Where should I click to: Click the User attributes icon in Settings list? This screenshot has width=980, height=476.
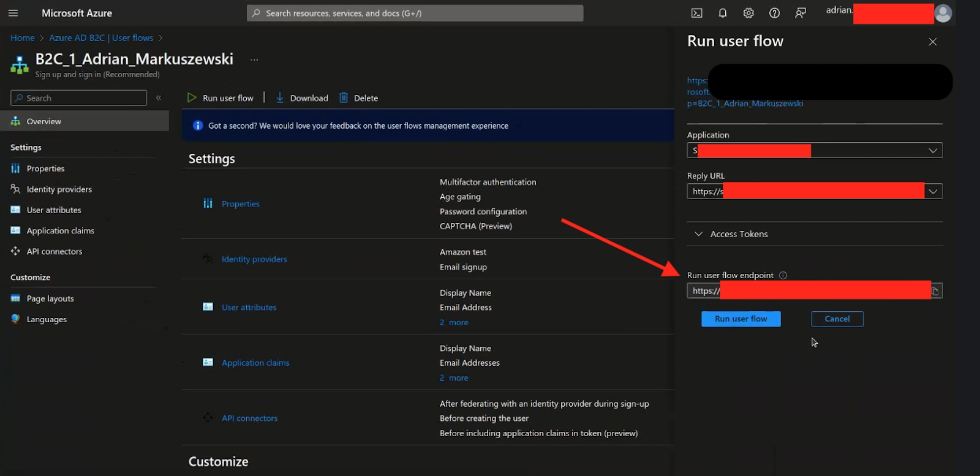[x=208, y=307]
